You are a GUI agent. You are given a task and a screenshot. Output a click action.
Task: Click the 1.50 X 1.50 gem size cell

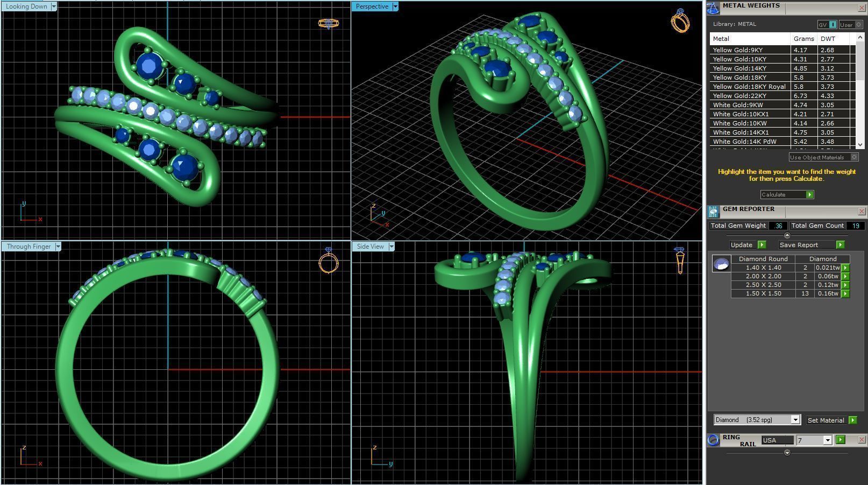click(x=763, y=293)
